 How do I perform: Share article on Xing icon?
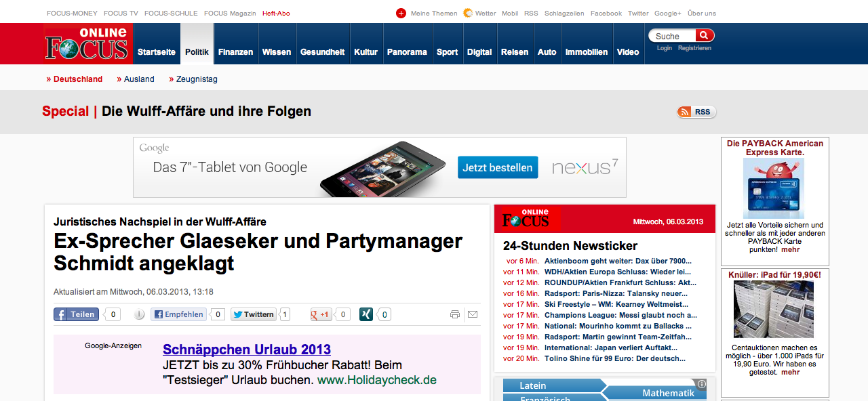[x=366, y=314]
